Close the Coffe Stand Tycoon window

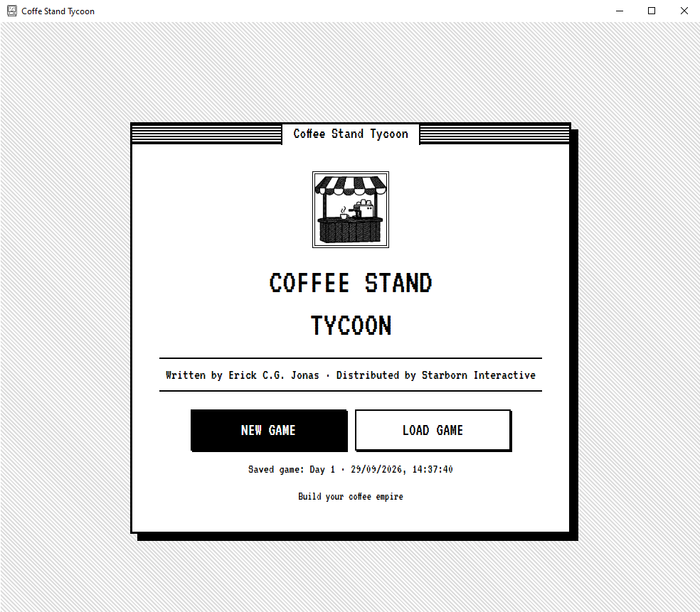pyautogui.click(x=684, y=11)
